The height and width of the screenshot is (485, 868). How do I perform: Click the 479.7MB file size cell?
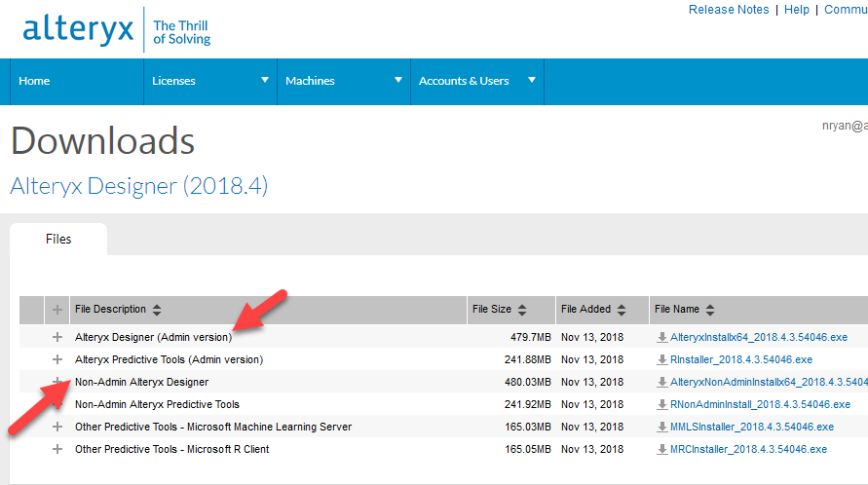(x=530, y=337)
